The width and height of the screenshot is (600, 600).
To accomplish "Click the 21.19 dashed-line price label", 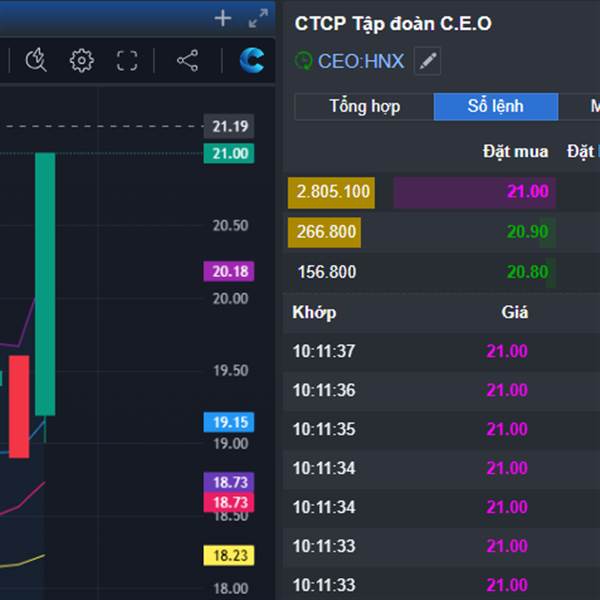I will [229, 126].
